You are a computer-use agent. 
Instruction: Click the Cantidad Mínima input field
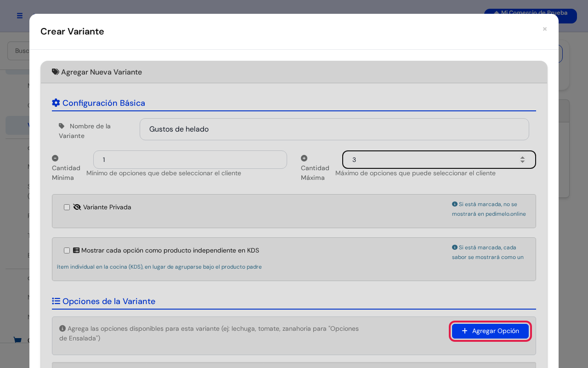click(x=190, y=160)
